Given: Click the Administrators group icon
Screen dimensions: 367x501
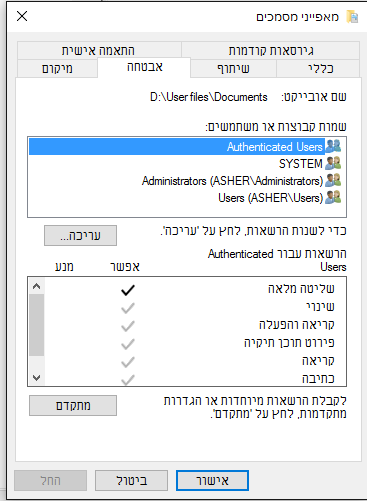Looking at the screenshot, I should (x=333, y=180).
